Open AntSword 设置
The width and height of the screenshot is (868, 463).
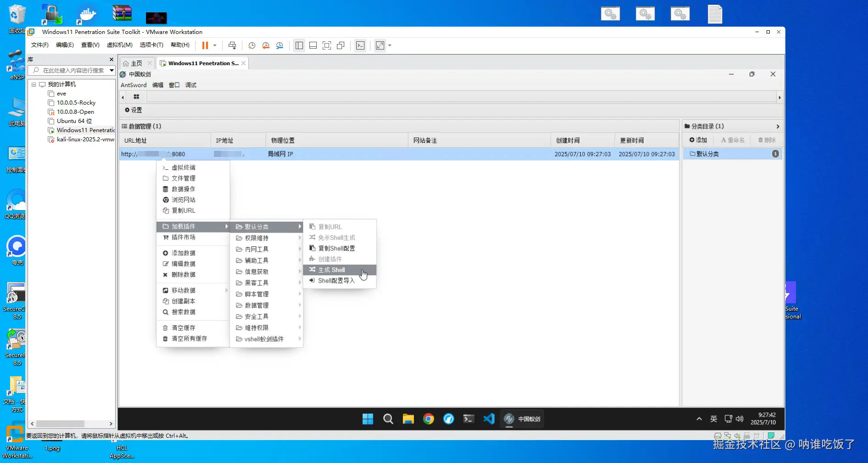click(134, 110)
